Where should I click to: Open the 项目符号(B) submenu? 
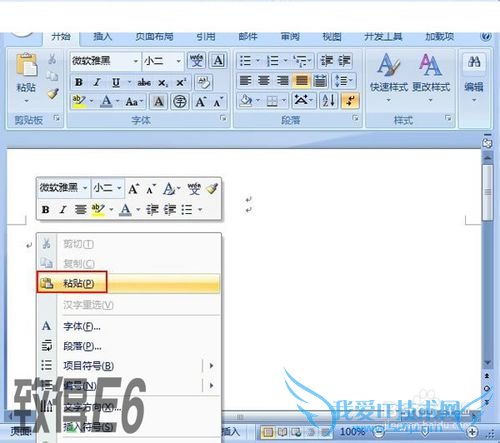[x=129, y=366]
